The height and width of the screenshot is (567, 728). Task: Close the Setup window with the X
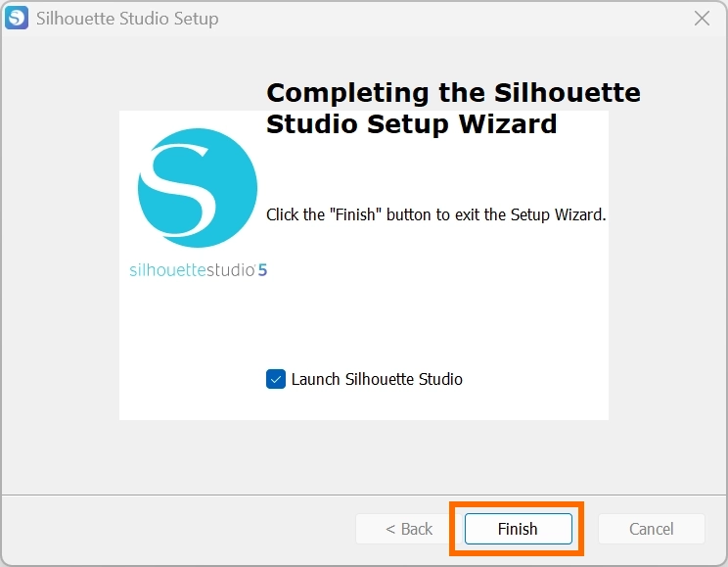[x=702, y=19]
